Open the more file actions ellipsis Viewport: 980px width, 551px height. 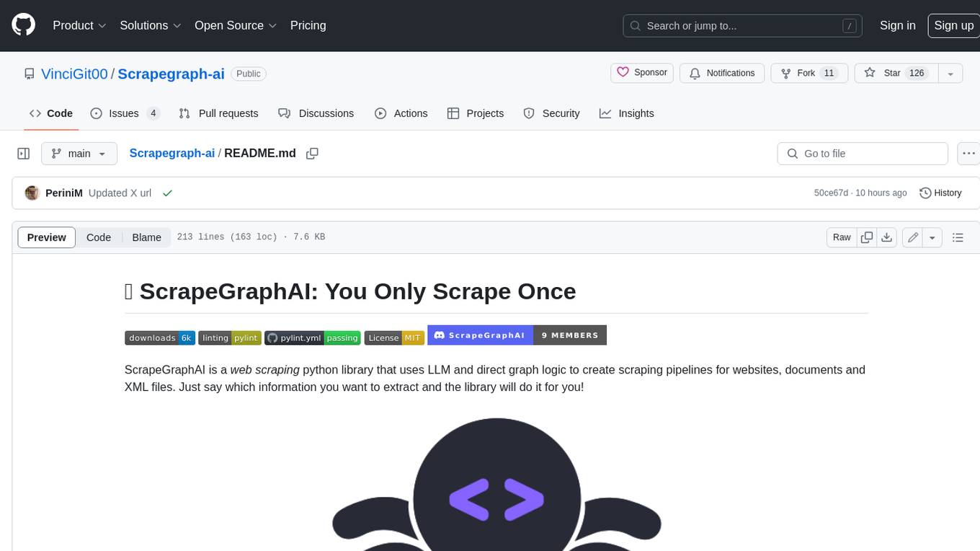pos(968,154)
